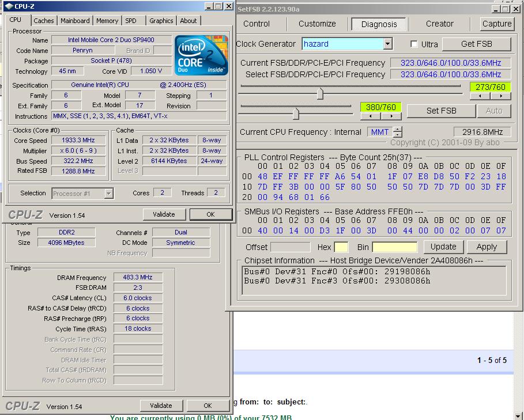This screenshot has height=420, width=524.
Task: Open the Memory tab in CPU-Z
Action: click(x=107, y=21)
